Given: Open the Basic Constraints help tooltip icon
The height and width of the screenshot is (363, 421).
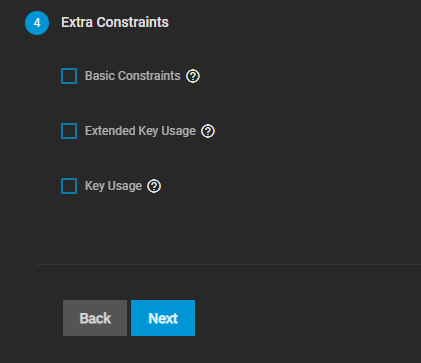Looking at the screenshot, I should (x=193, y=76).
